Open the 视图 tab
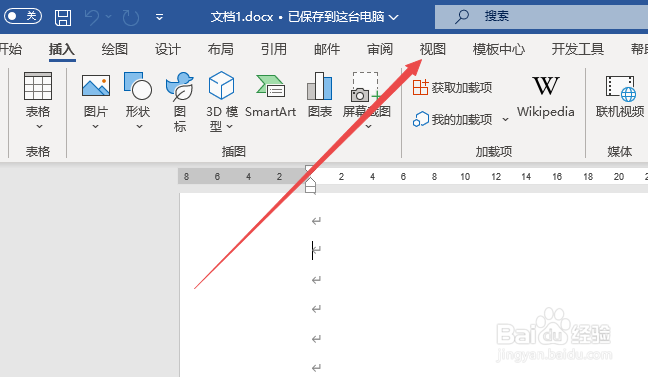This screenshot has height=377, width=648. point(433,49)
